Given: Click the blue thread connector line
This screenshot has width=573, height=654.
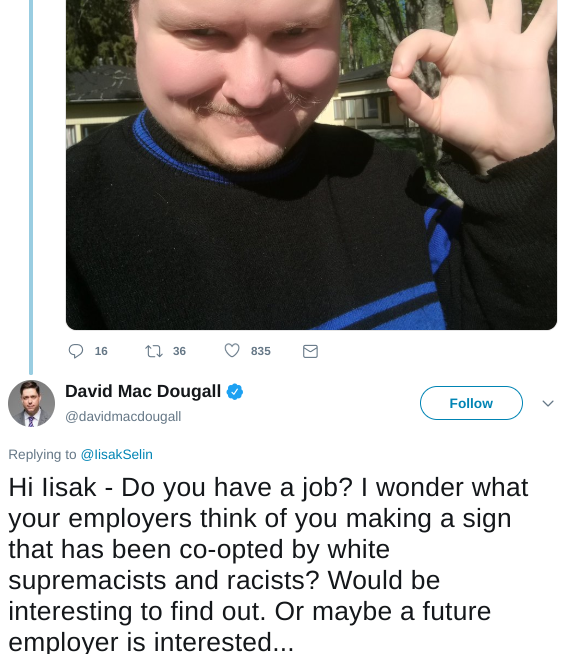Looking at the screenshot, I should coord(31,187).
